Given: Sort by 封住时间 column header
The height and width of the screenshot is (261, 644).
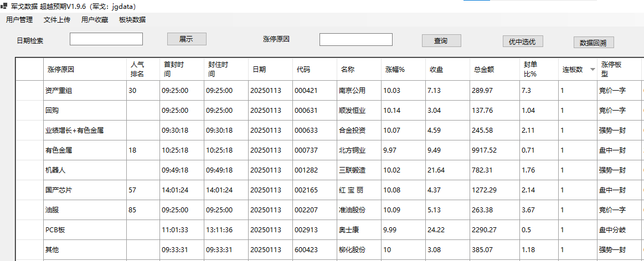Looking at the screenshot, I should coord(226,69).
